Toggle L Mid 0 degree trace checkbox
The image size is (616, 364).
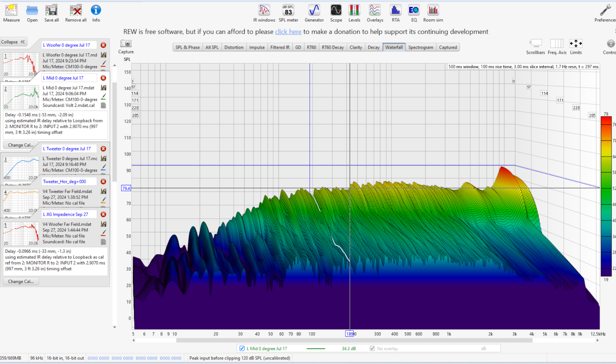(242, 348)
